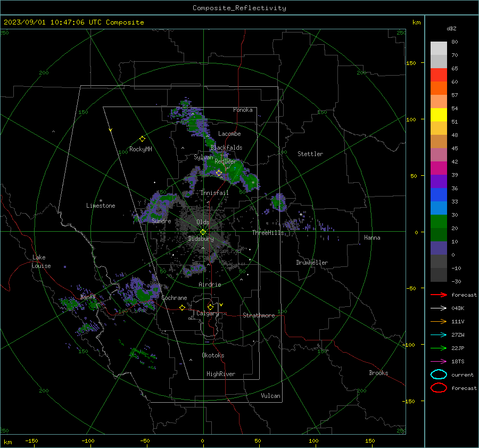Click the 'dBZ' scale heading
This screenshot has height=448, width=479.
click(x=451, y=28)
